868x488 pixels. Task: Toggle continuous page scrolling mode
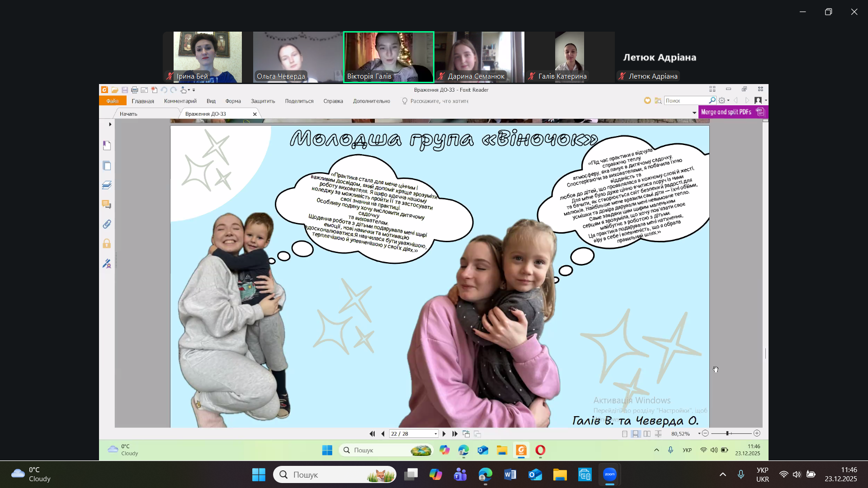636,434
